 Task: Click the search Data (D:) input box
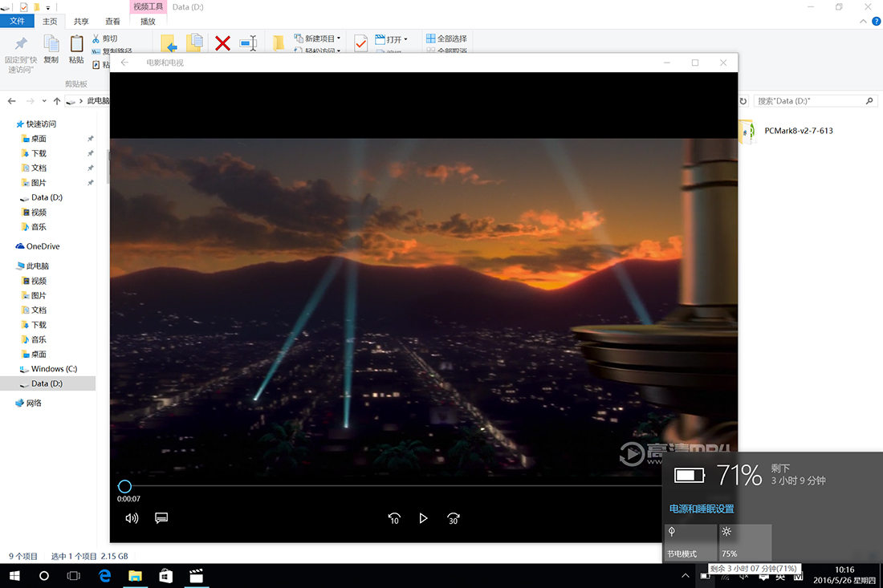pos(815,101)
